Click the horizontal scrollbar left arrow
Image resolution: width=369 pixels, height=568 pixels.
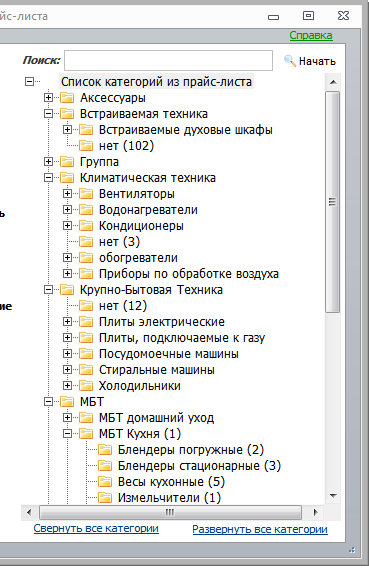point(29,513)
